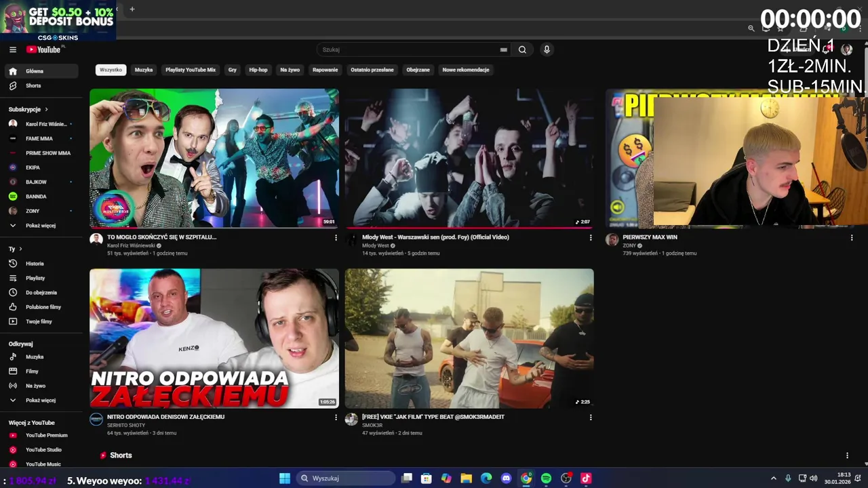Expand the Subskrypcje section chevron

(46, 109)
